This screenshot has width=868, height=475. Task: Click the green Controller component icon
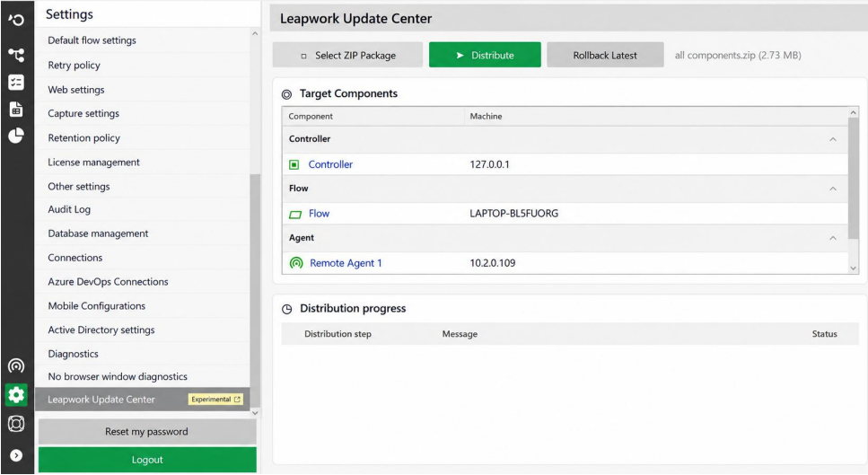click(294, 164)
